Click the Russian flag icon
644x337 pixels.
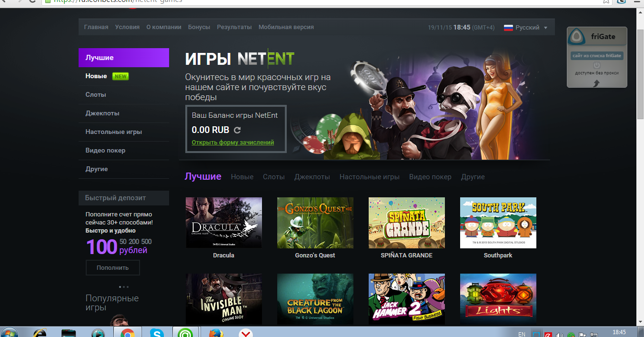point(508,28)
